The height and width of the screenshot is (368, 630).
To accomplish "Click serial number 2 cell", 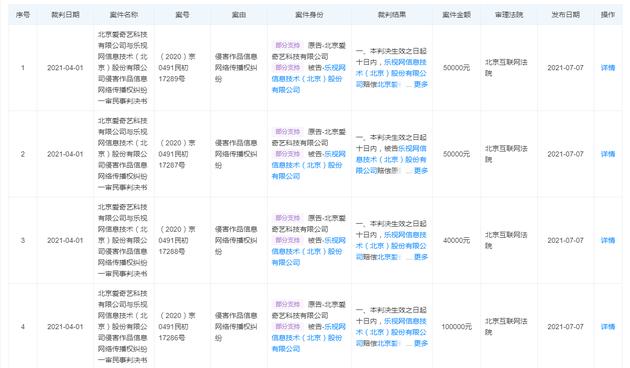I will coord(22,154).
